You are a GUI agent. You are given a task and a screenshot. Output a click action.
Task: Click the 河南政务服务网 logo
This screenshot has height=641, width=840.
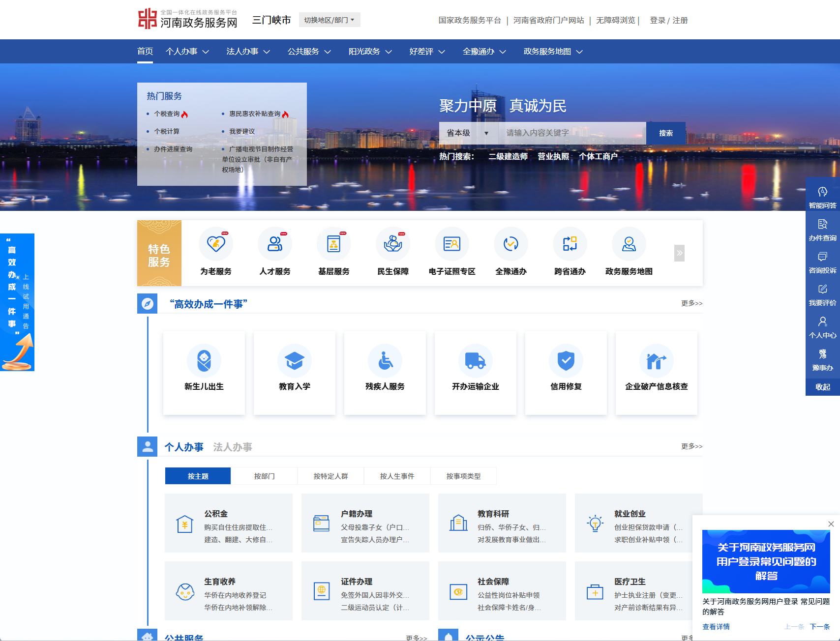pos(187,19)
